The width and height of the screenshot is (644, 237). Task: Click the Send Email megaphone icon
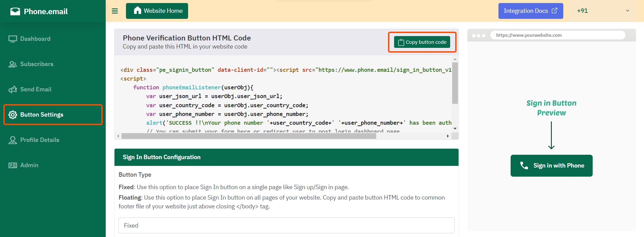click(x=13, y=89)
